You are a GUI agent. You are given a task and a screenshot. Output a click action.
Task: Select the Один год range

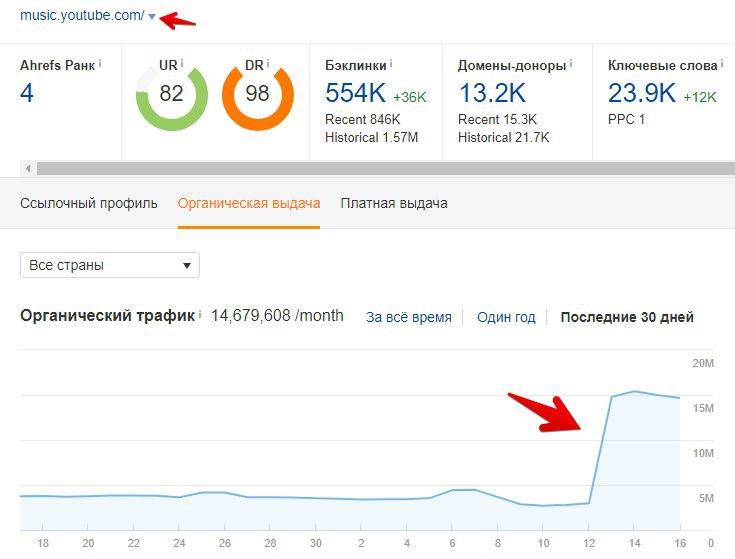tap(506, 317)
